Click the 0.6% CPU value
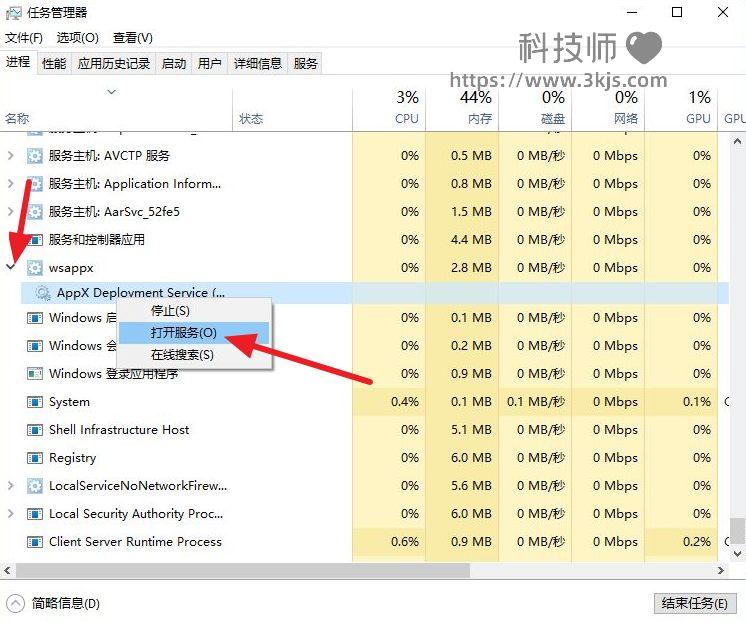Image resolution: width=746 pixels, height=627 pixels. pyautogui.click(x=405, y=542)
